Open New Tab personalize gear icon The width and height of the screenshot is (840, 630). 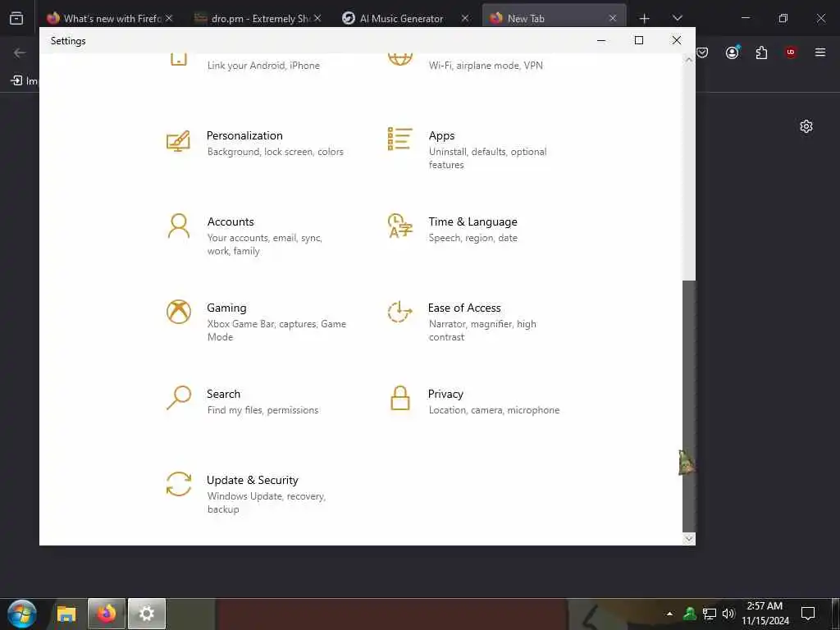pos(806,126)
